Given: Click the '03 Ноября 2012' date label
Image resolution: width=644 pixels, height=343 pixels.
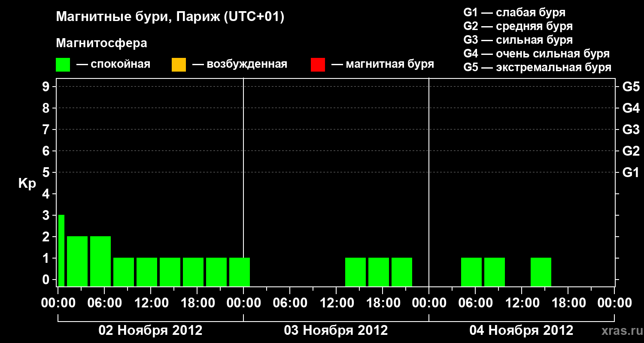Looking at the screenshot, I should [336, 331].
